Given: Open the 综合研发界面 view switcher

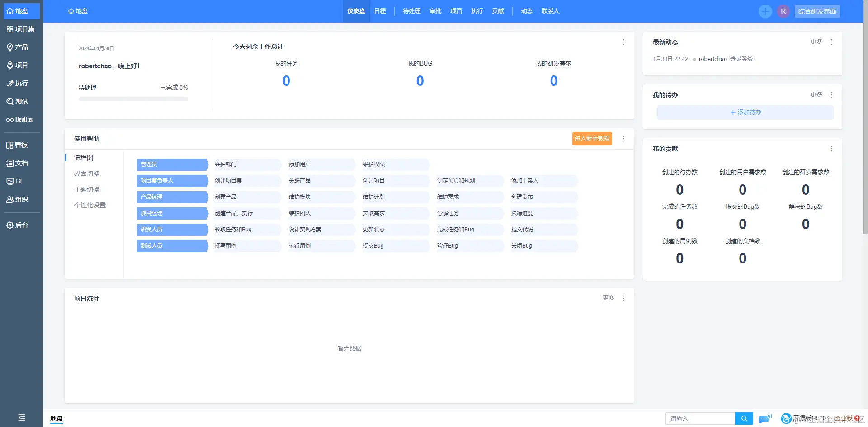Looking at the screenshot, I should (817, 11).
